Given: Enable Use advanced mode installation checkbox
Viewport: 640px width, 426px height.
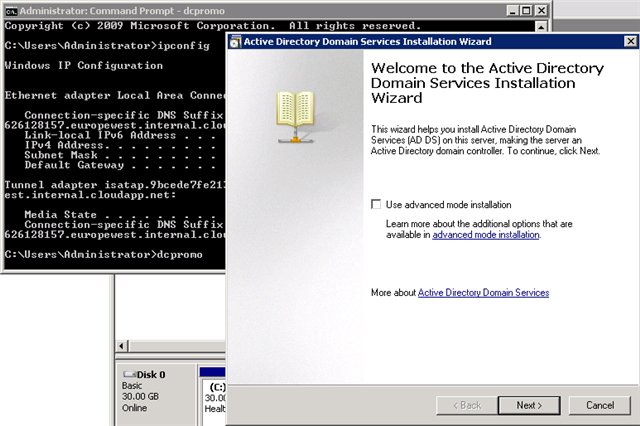Looking at the screenshot, I should coord(376,204).
